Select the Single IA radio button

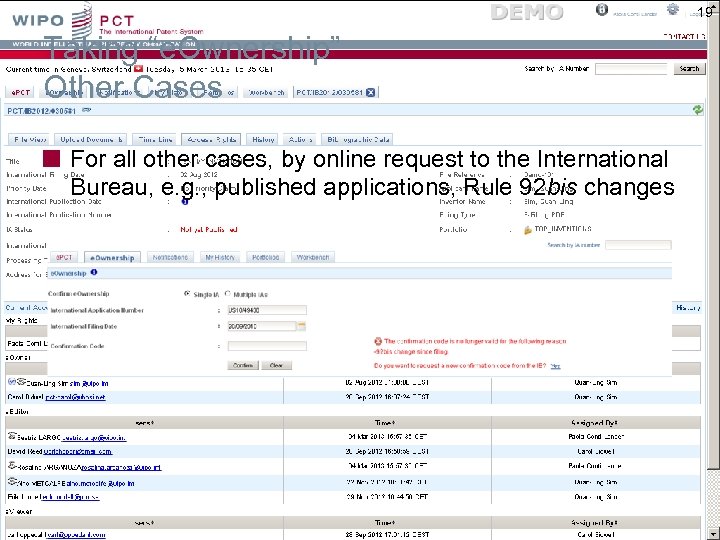tap(187, 293)
